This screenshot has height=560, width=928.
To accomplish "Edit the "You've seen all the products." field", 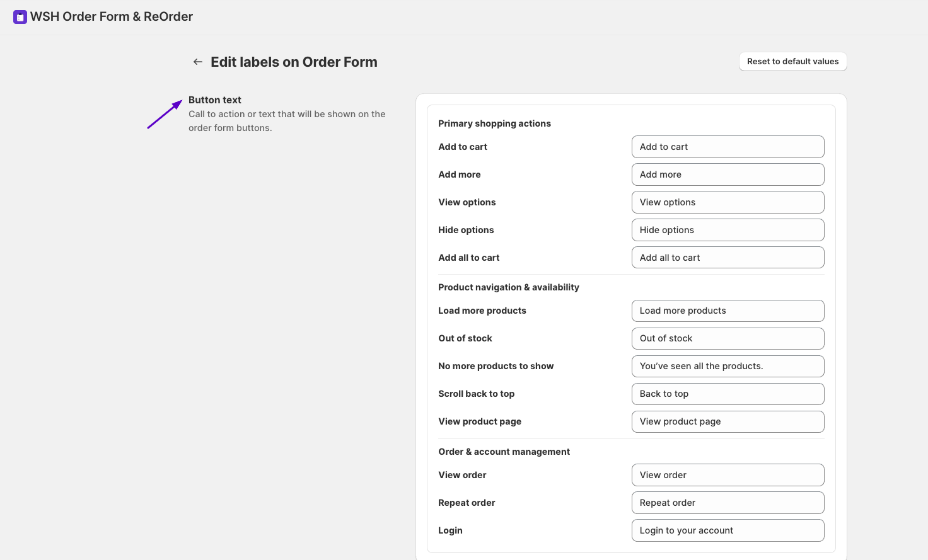I will pos(728,366).
